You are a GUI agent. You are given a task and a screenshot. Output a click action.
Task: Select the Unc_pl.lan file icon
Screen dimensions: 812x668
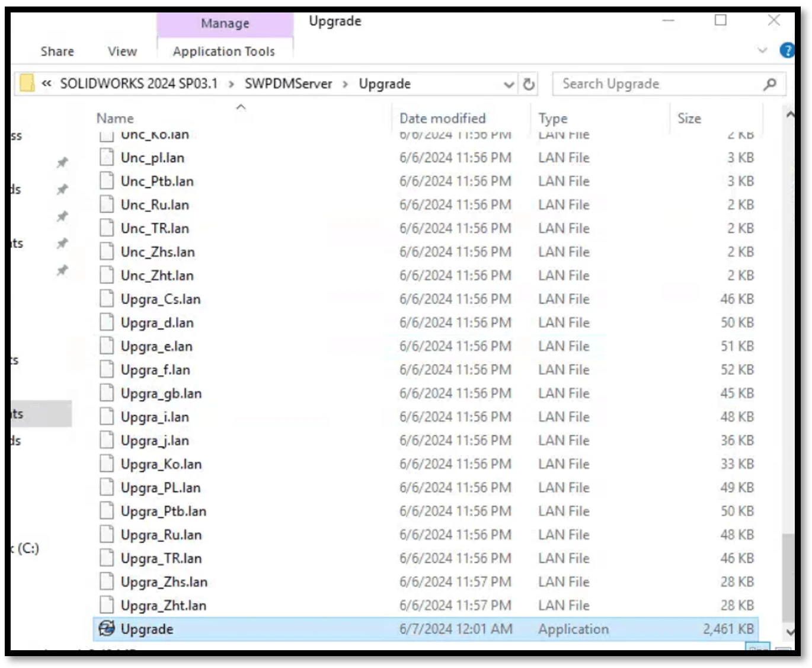[x=107, y=158]
